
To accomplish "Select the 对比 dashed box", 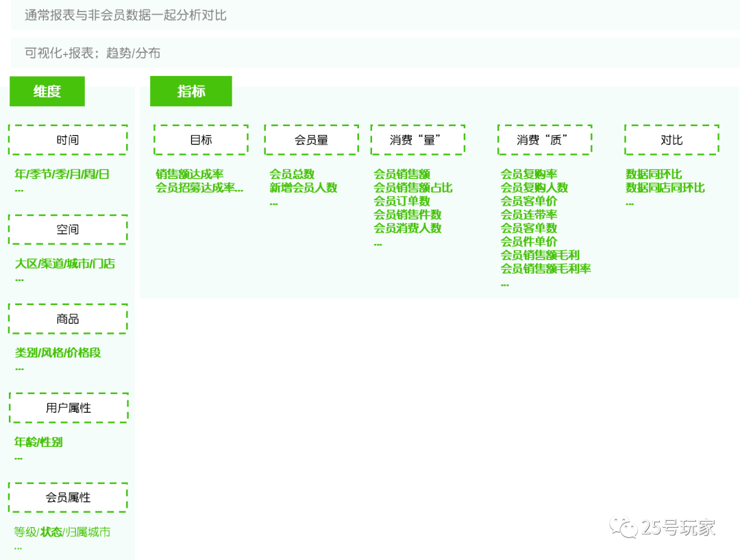I will (x=671, y=140).
